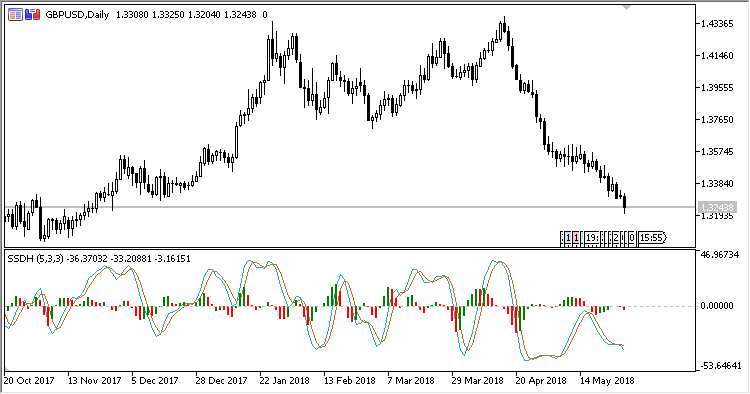Click the 15:55 time marker tag
This screenshot has height=394, width=750.
[652, 238]
